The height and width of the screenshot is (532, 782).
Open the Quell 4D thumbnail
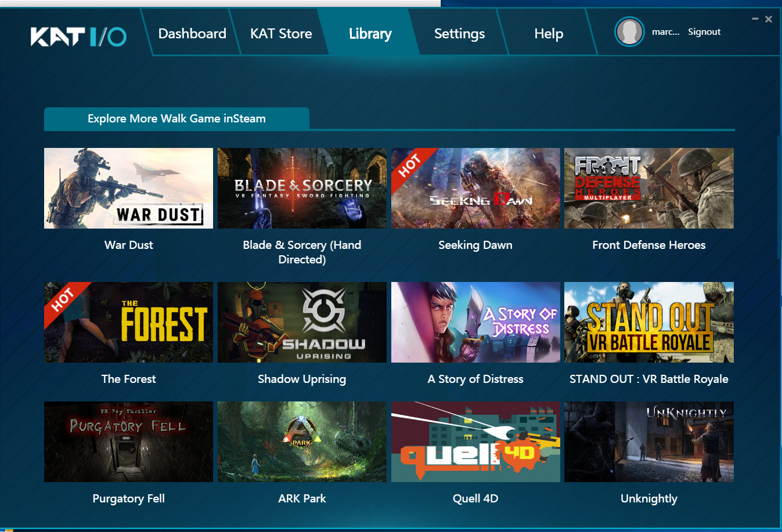[x=475, y=441]
